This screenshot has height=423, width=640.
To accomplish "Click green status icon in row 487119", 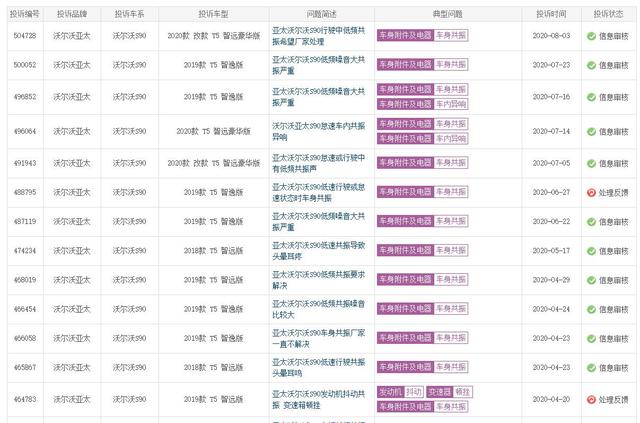I will 591,222.
